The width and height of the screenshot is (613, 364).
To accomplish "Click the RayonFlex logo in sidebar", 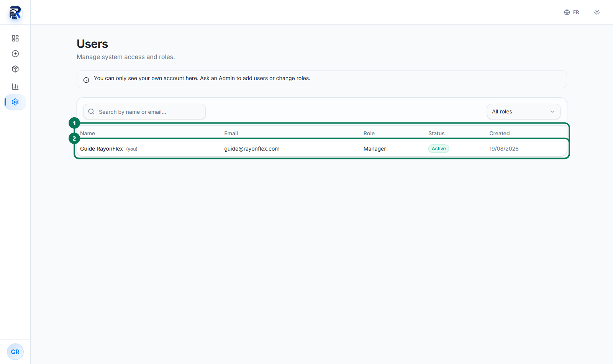I will pyautogui.click(x=15, y=12).
